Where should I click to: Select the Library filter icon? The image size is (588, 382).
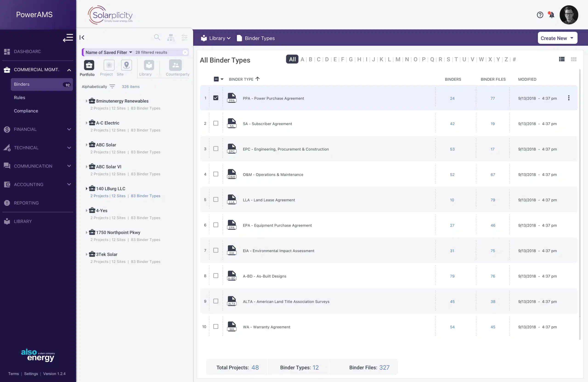pos(149,65)
